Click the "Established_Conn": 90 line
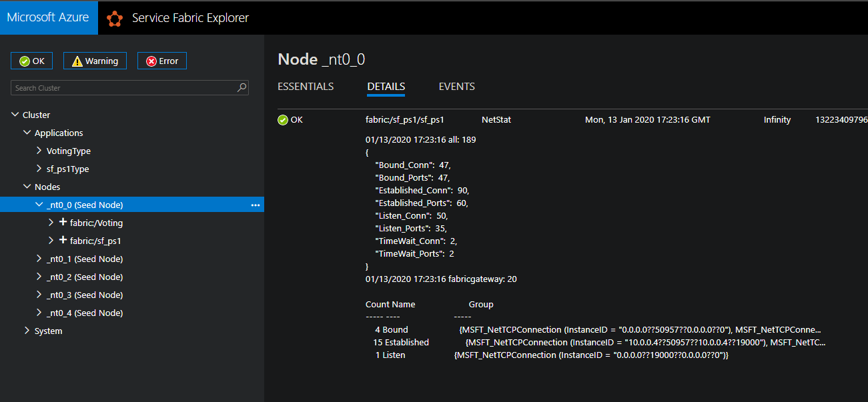This screenshot has height=402, width=868. (x=423, y=190)
